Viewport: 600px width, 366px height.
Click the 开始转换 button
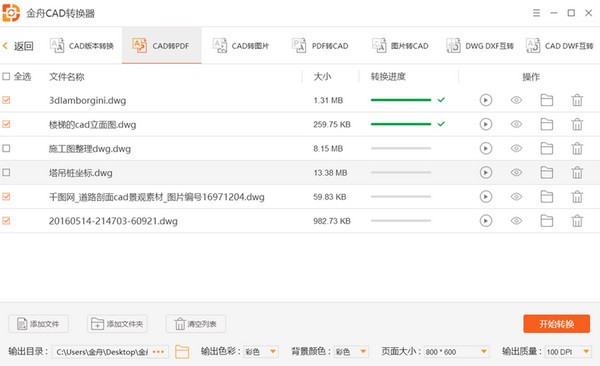coord(556,324)
